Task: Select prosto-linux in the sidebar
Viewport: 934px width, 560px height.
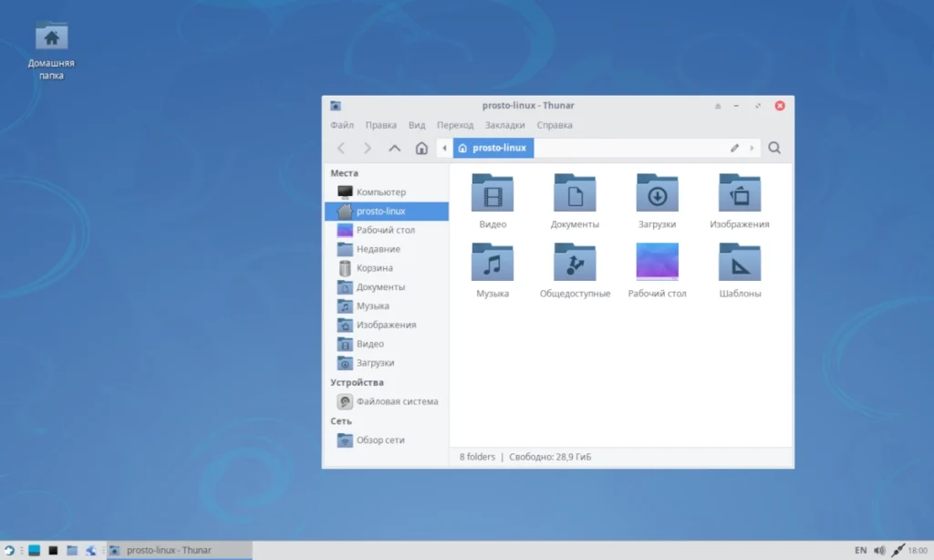Action: tap(387, 211)
